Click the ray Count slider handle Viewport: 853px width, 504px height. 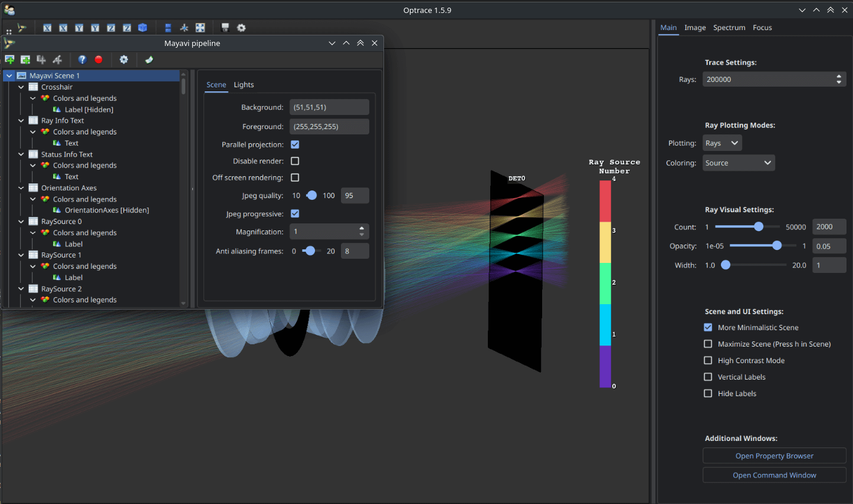pos(759,226)
